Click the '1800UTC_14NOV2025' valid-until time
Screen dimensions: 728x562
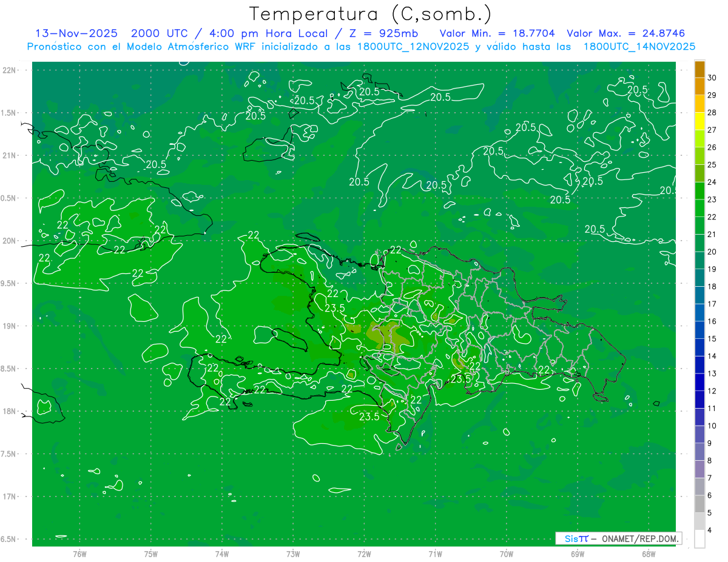coord(639,47)
